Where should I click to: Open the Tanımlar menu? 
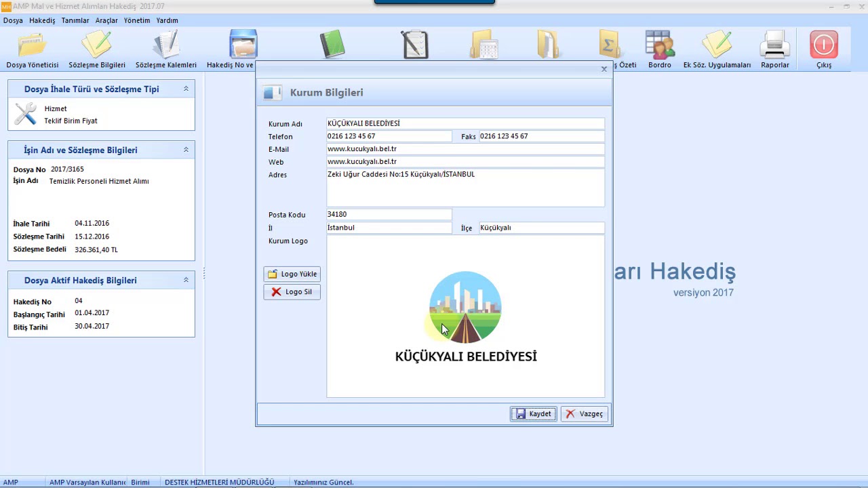point(75,20)
